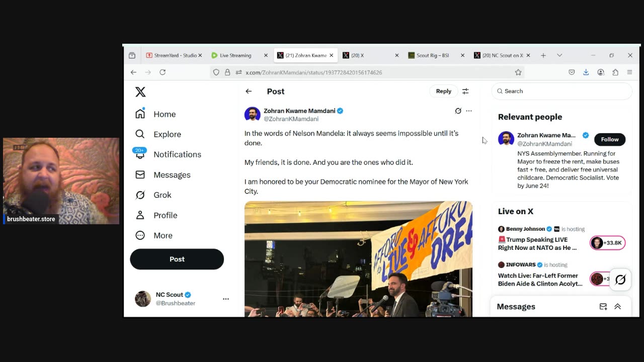644x362 pixels.
Task: Open the Firefox account icon
Action: (601, 72)
